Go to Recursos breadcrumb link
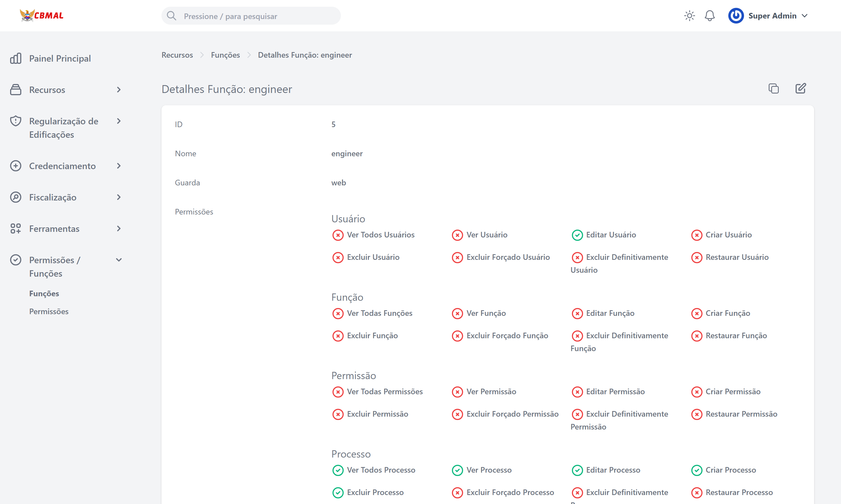The height and width of the screenshot is (504, 841). 177,55
